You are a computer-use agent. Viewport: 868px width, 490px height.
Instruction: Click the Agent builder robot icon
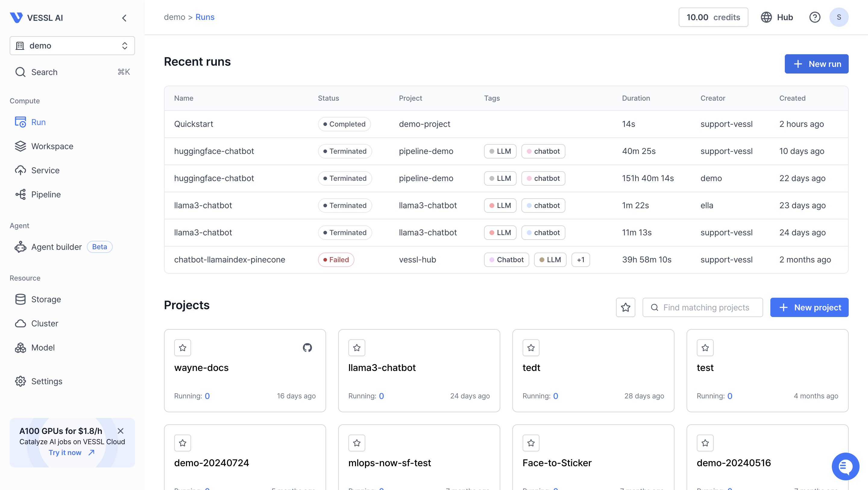click(x=20, y=247)
